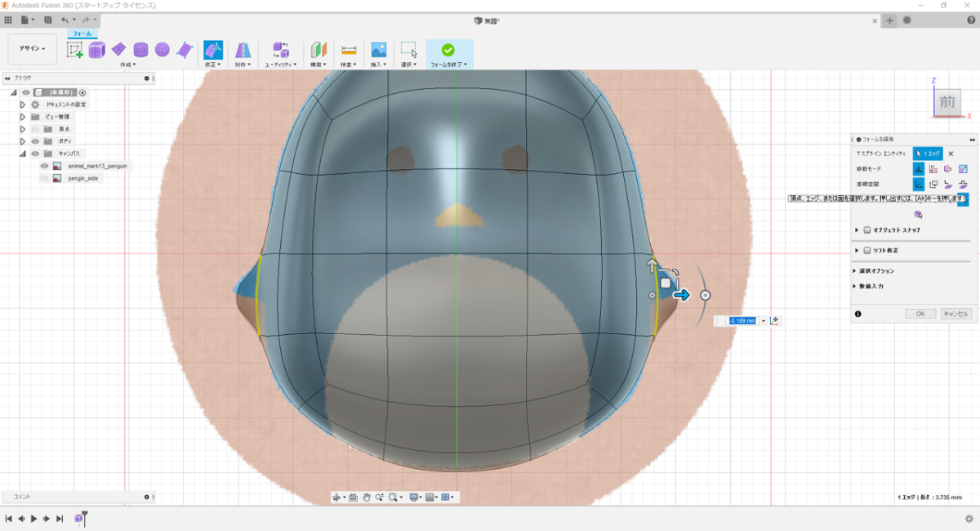This screenshot has width=980, height=531.
Task: Select the Create Sketch tool
Action: (x=75, y=50)
